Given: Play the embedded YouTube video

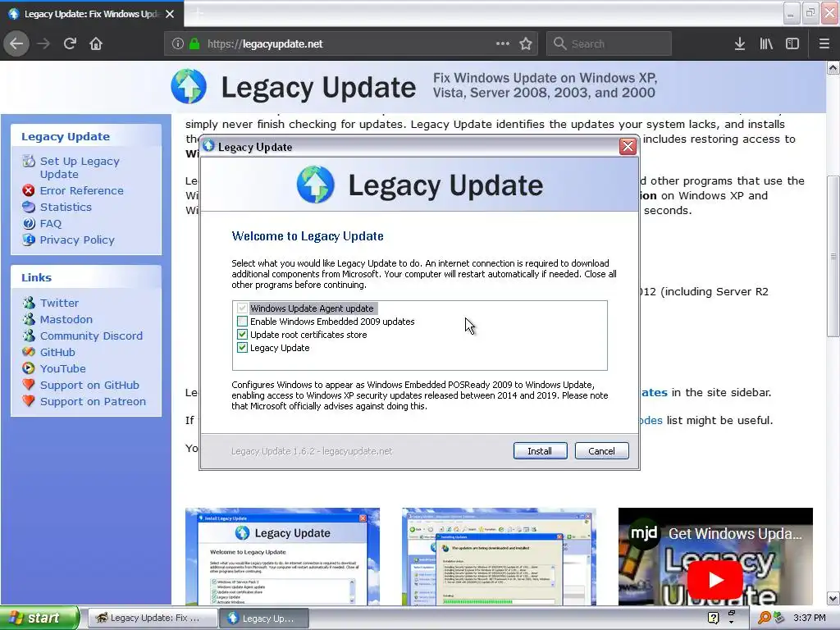Looking at the screenshot, I should [715, 580].
